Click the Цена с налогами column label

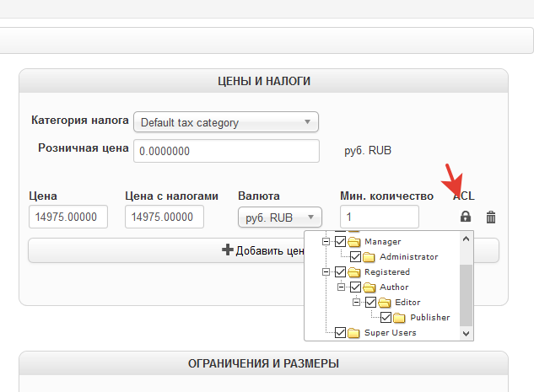[x=171, y=196]
